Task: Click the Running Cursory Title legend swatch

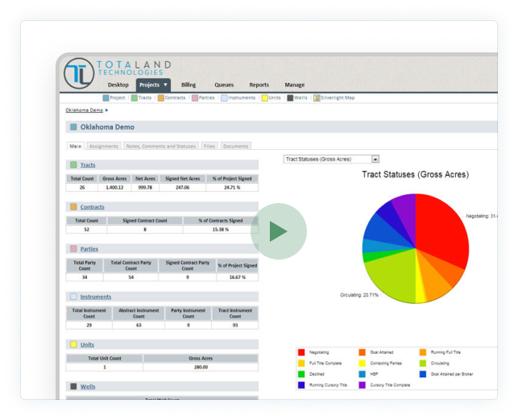Action: coord(301,385)
